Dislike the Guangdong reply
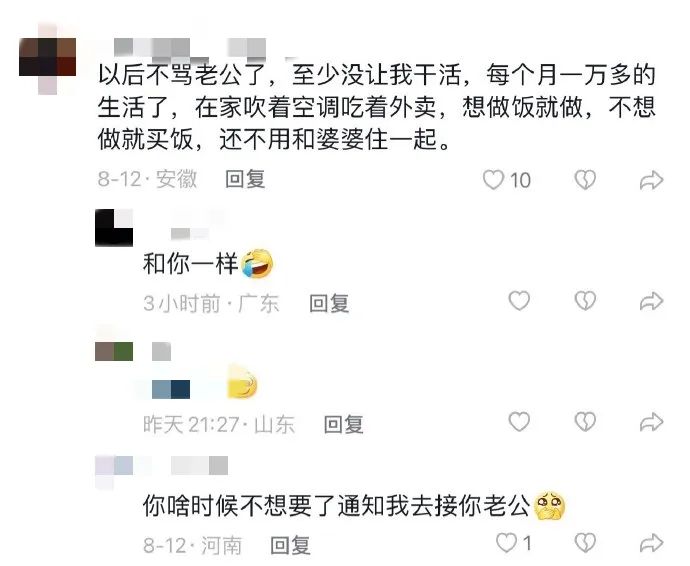Screen dimensions: 690x566 (x=585, y=301)
